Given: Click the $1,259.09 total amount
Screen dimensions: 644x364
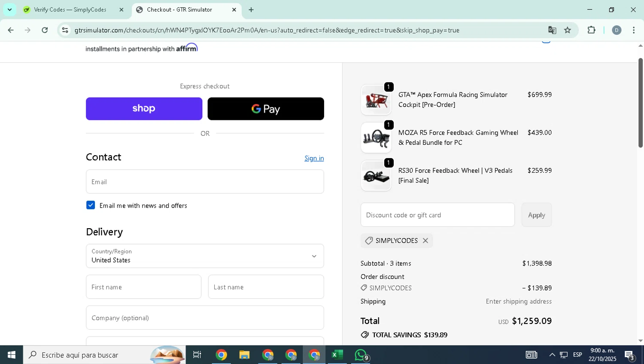Looking at the screenshot, I should click(x=532, y=321).
